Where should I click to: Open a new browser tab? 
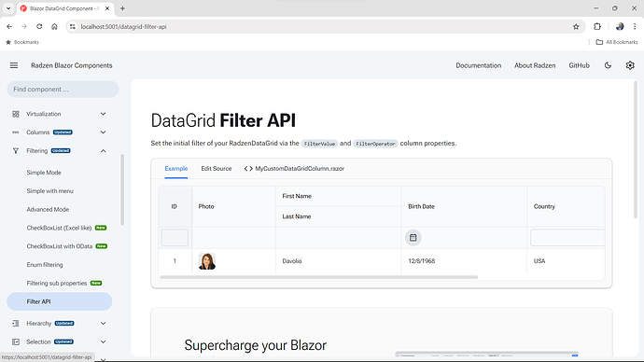click(122, 8)
